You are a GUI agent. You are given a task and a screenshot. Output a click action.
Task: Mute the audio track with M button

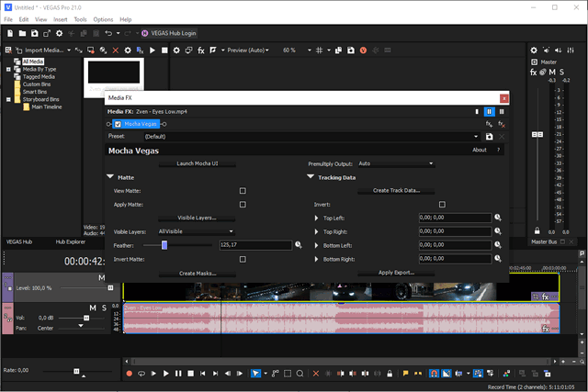click(x=93, y=308)
